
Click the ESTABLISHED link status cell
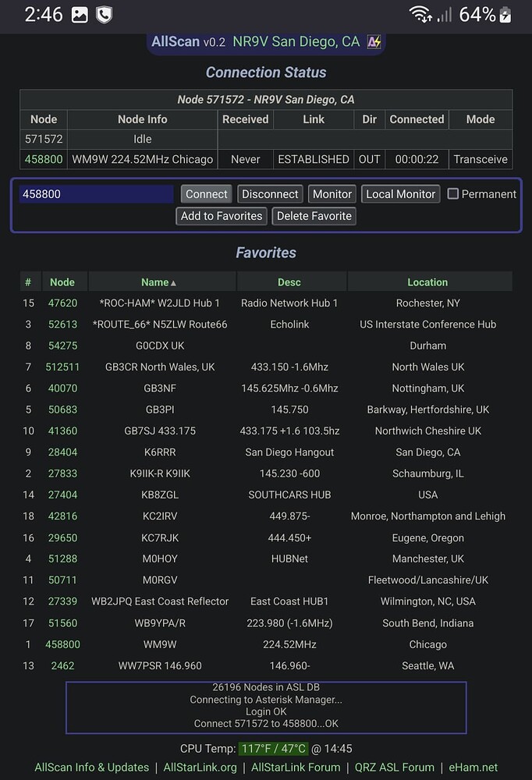(314, 159)
